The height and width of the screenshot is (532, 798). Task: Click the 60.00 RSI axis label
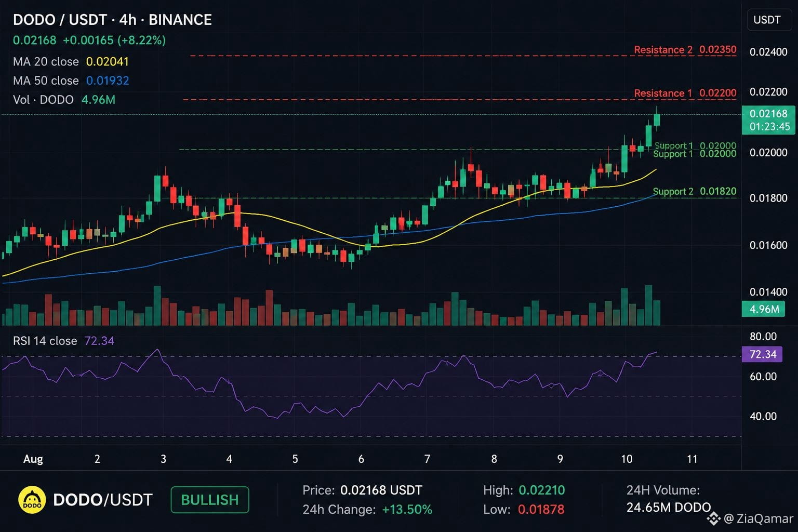(763, 377)
